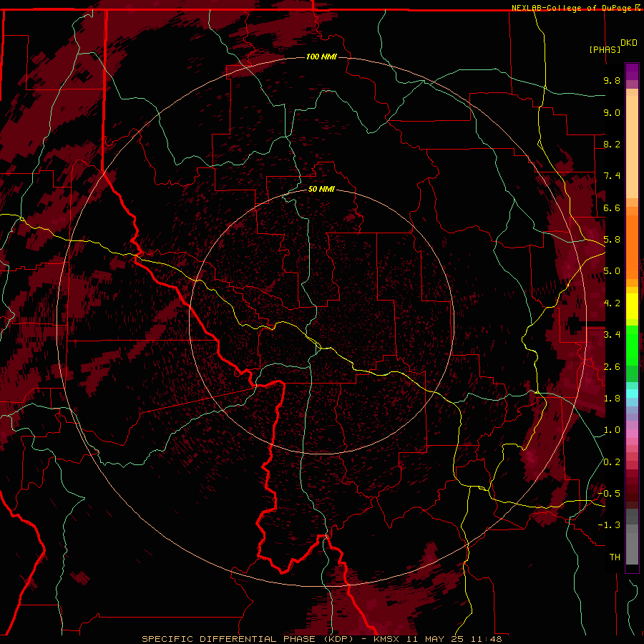Click the 3.4 value on the color scale
644x644 pixels.
(612, 335)
